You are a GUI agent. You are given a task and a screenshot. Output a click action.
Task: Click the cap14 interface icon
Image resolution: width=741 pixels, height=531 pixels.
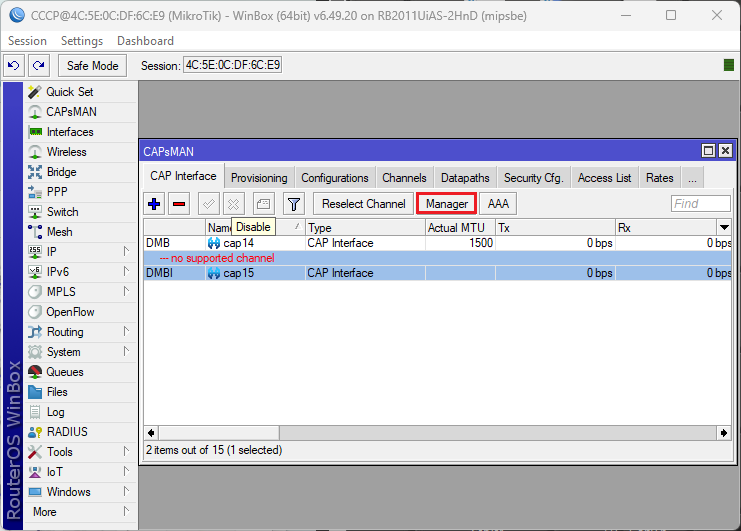click(x=214, y=243)
